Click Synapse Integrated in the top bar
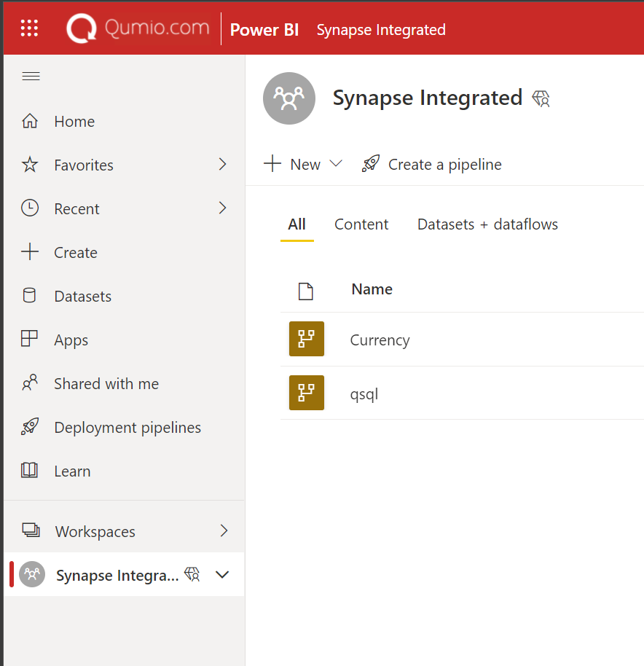 pos(381,30)
